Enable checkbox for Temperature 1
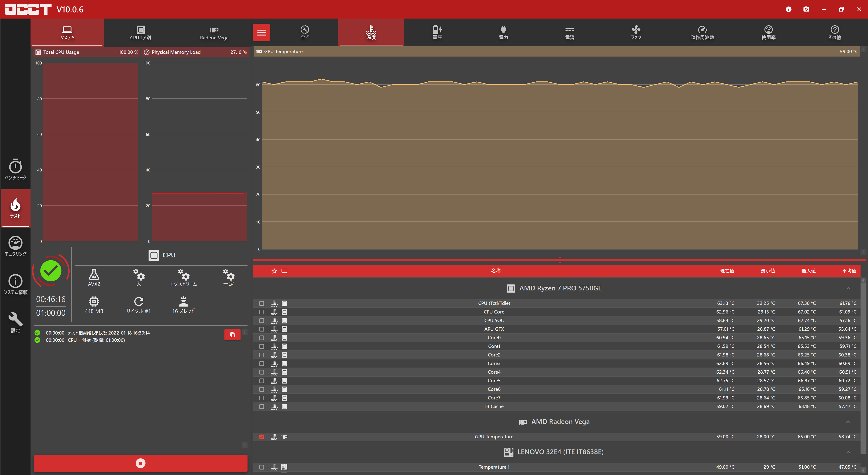 (262, 467)
